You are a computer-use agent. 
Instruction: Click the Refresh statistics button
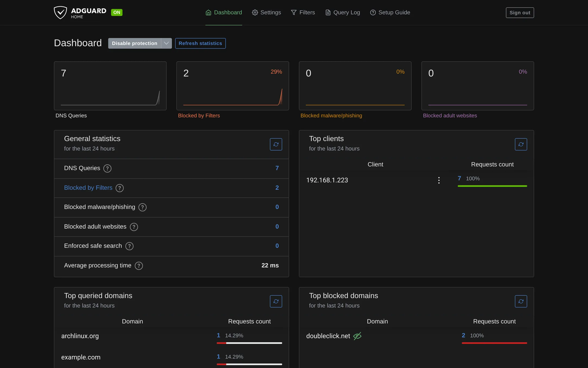pyautogui.click(x=200, y=43)
